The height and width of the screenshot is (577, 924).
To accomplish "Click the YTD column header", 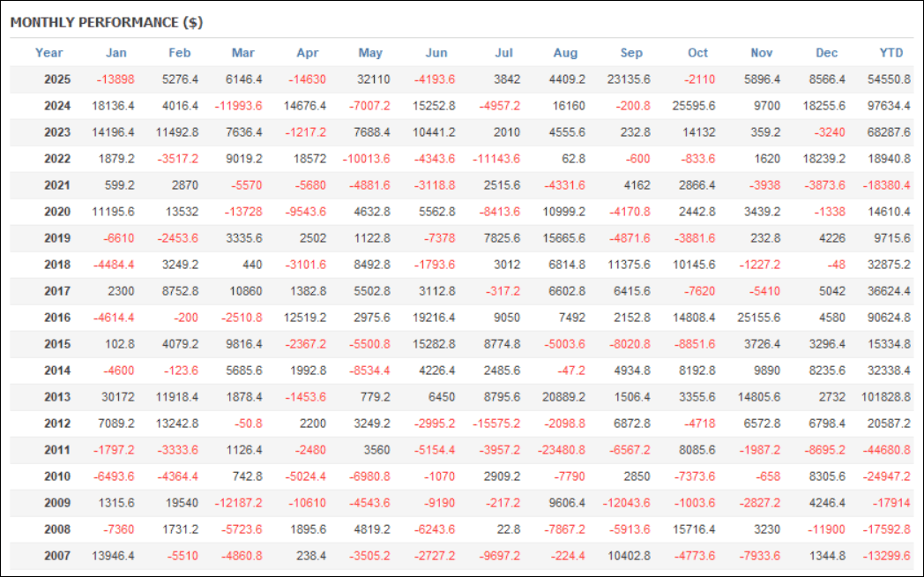I will pyautogui.click(x=891, y=53).
